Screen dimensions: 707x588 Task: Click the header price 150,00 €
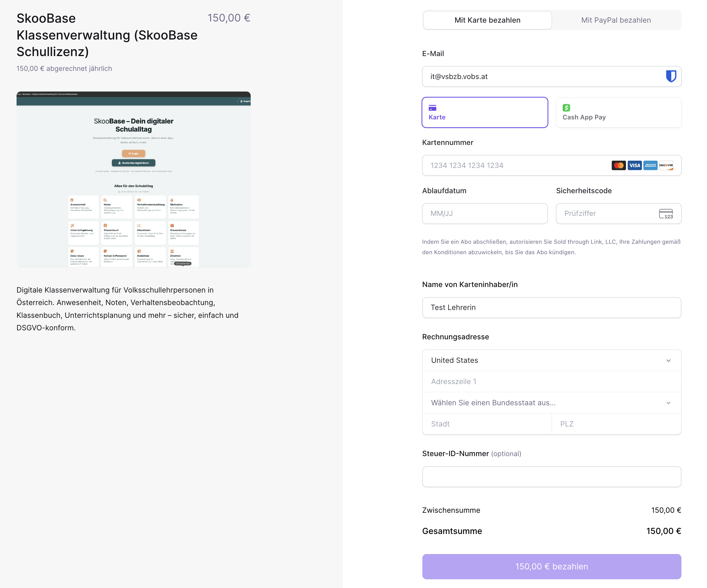[x=229, y=18]
